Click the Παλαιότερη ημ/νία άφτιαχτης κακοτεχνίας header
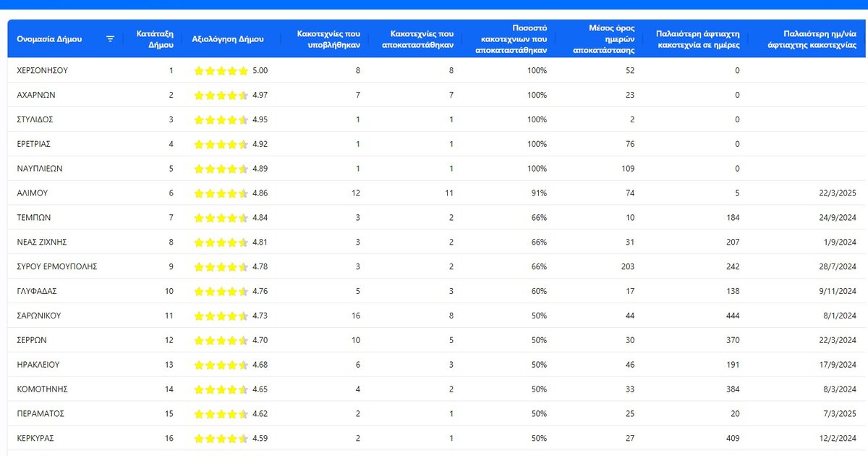 pyautogui.click(x=816, y=39)
